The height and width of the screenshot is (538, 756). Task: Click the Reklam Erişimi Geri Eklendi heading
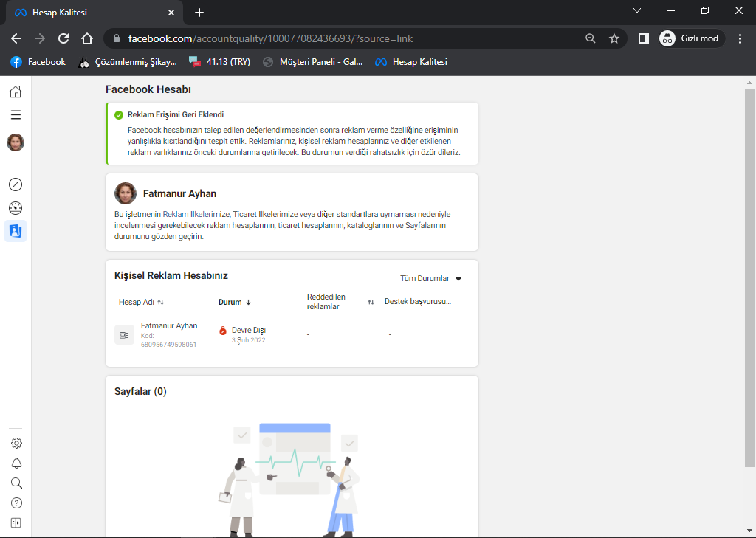coord(176,114)
